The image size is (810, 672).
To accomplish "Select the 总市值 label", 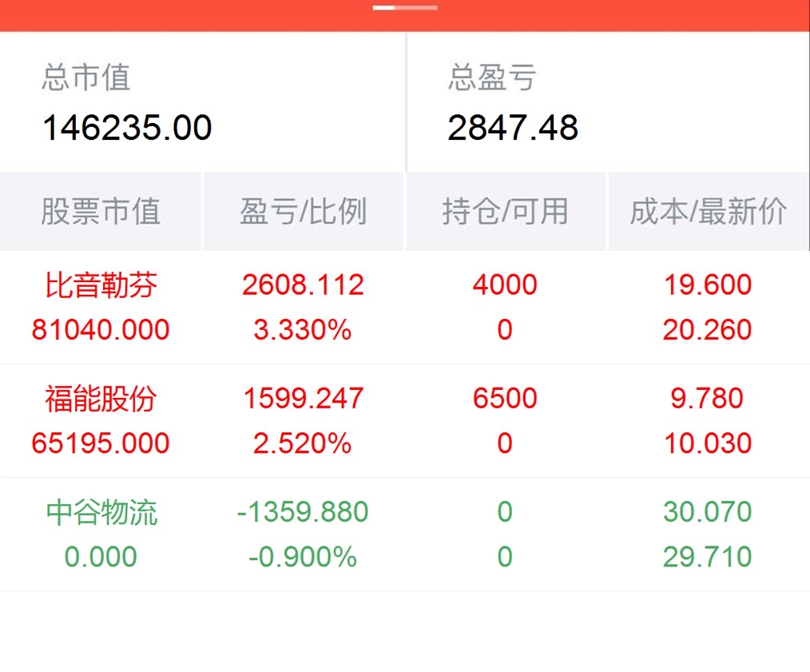I will (86, 78).
